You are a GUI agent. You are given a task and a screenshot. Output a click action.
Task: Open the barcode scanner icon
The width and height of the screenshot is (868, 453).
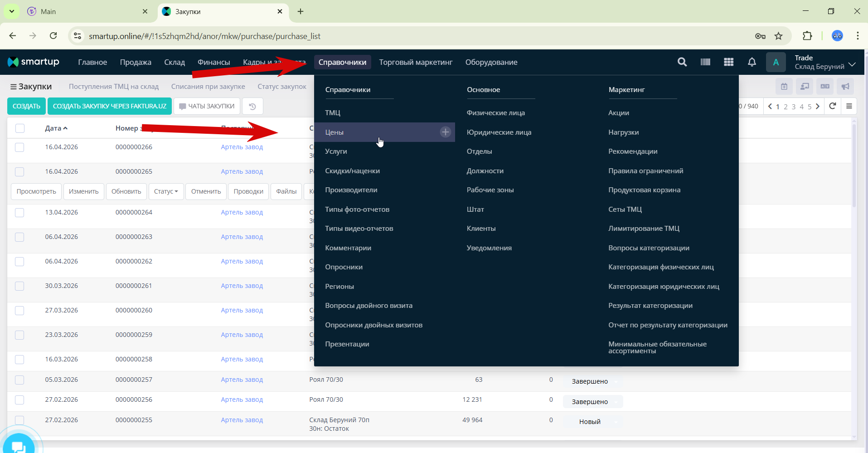[705, 62]
